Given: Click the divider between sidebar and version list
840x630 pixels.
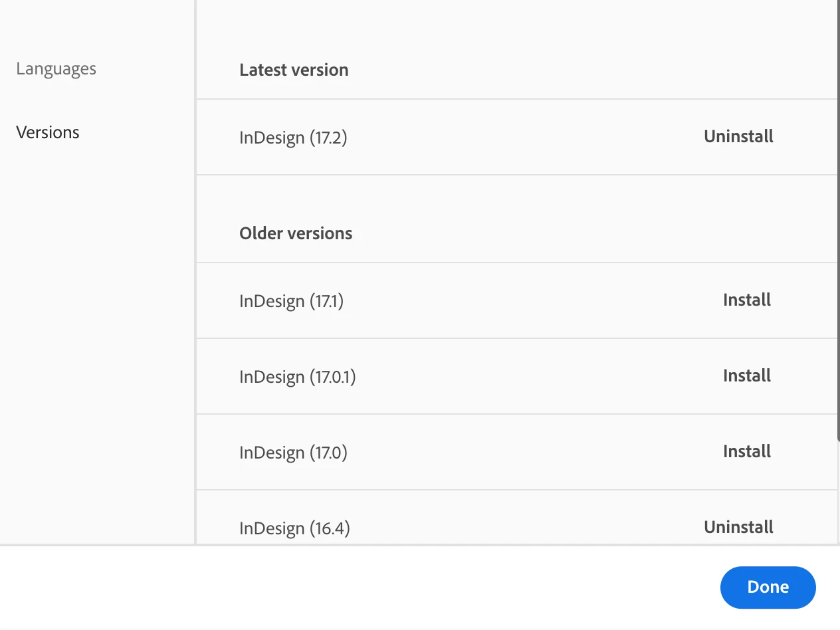Looking at the screenshot, I should click(x=195, y=332).
